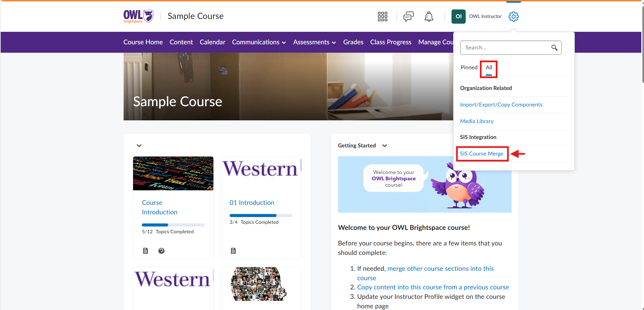Viewport: 644px width, 310px height.
Task: Select Grades in the navbar
Action: coord(353,42)
